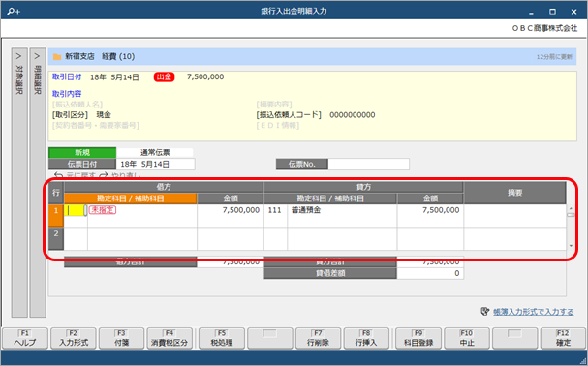
Task: Click the red 出金 badge
Action: 164,76
